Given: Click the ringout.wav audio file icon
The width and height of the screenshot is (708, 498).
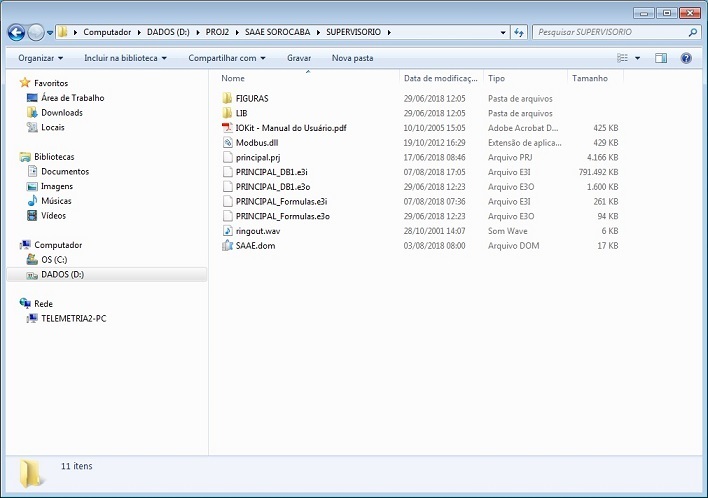Looking at the screenshot, I should click(x=228, y=231).
